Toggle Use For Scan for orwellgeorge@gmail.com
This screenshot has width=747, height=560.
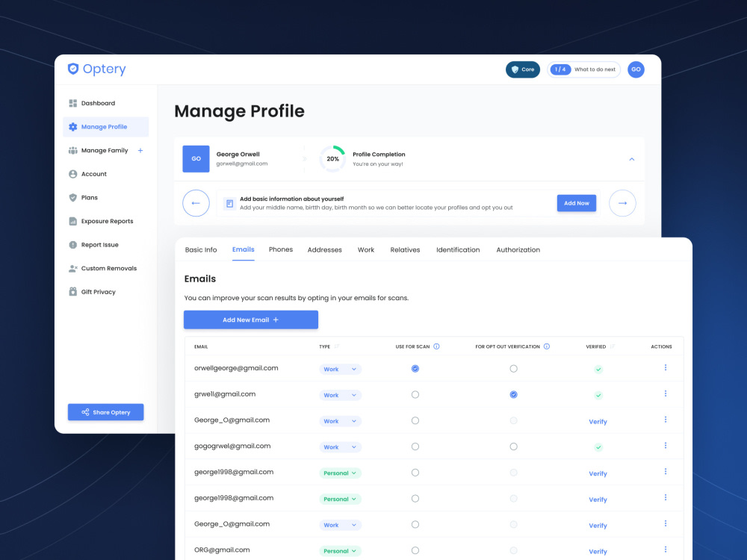click(x=415, y=369)
